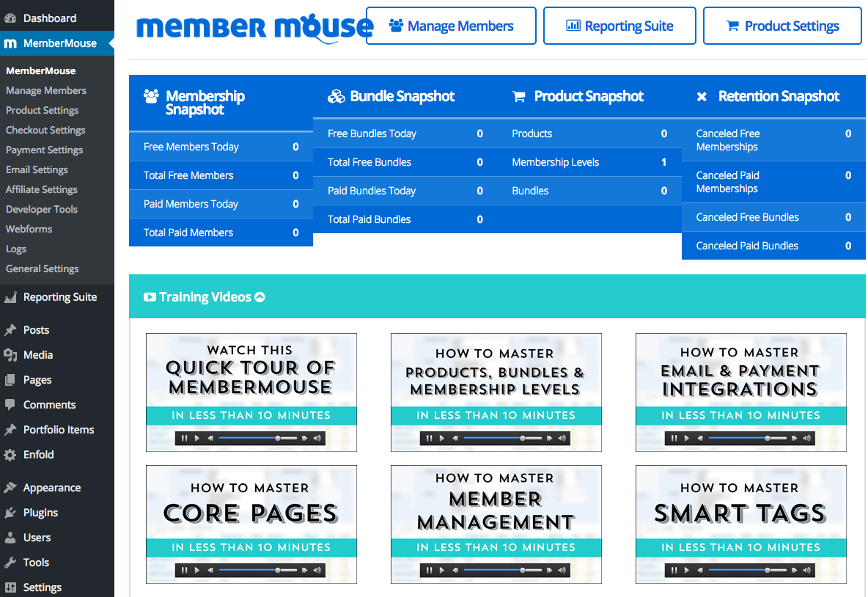Click 'Total Paid Bundles' row
The width and height of the screenshot is (868, 597).
(405, 219)
